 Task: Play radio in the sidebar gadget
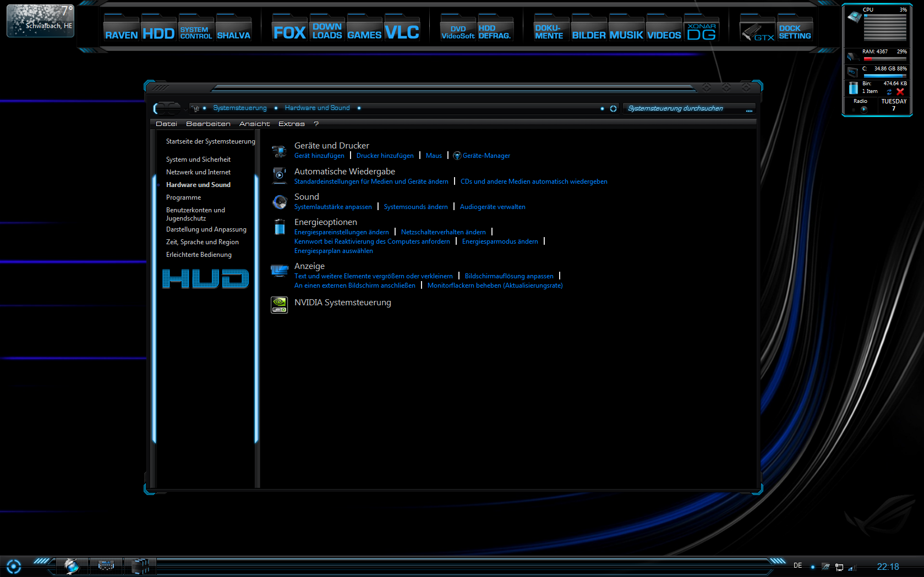[863, 109]
